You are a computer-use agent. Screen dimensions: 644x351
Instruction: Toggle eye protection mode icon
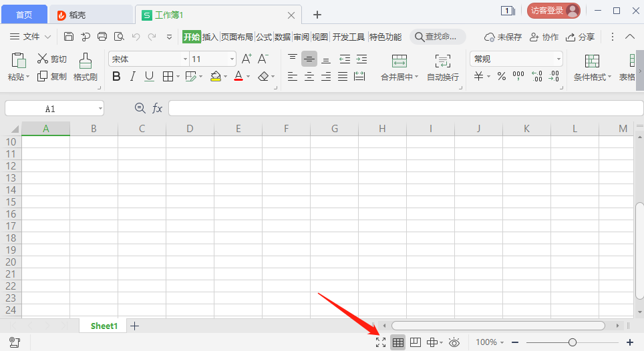454,342
